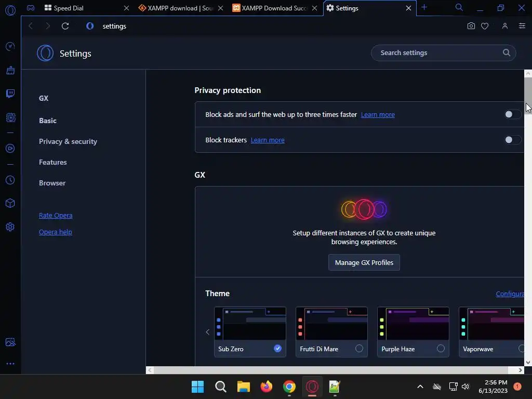Open the Features settings section

53,162
